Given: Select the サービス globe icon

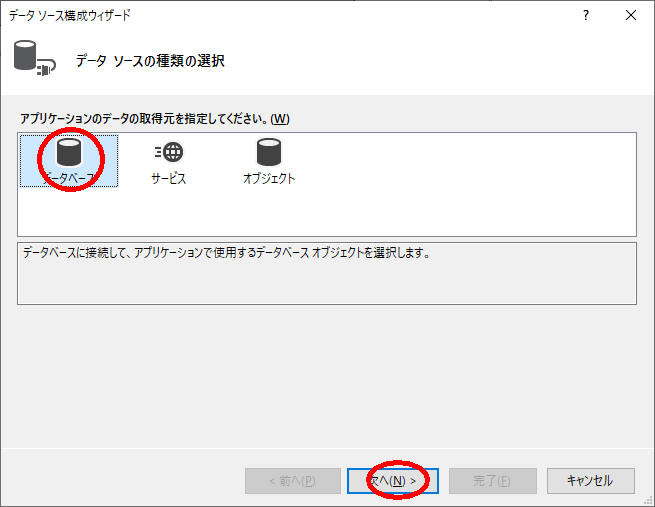Looking at the screenshot, I should pos(168,152).
